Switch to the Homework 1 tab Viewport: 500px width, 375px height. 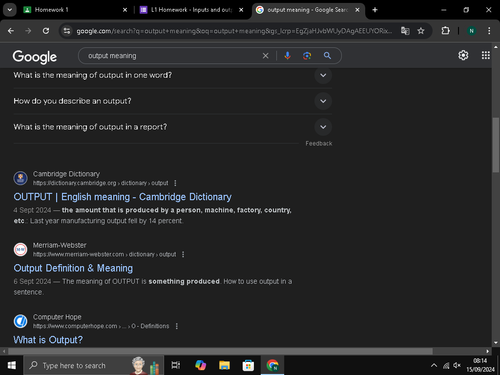tap(75, 10)
